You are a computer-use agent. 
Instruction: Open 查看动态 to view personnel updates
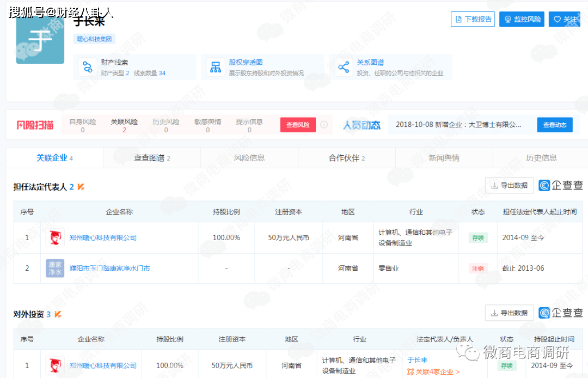[x=555, y=125]
